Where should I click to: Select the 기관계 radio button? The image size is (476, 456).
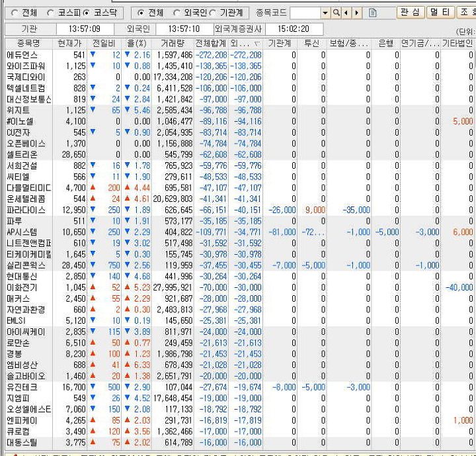[x=212, y=13]
